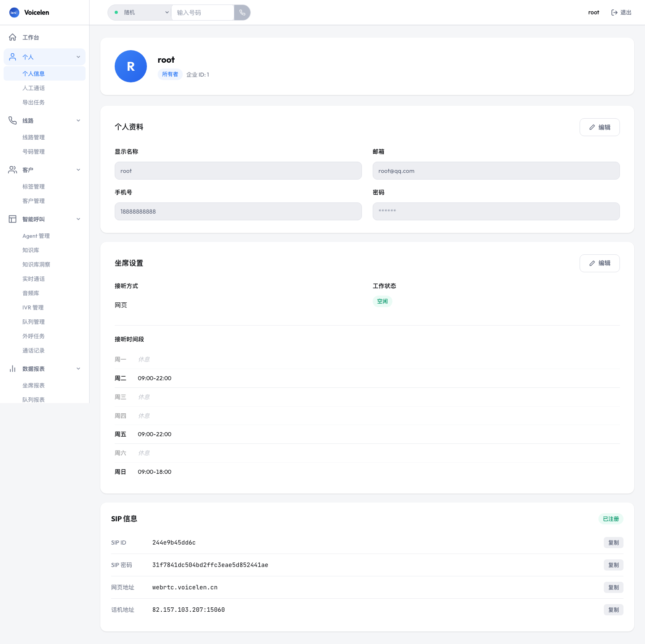Screen dimensions: 645x644
Task: Click the 退出 logout link
Action: pos(621,13)
